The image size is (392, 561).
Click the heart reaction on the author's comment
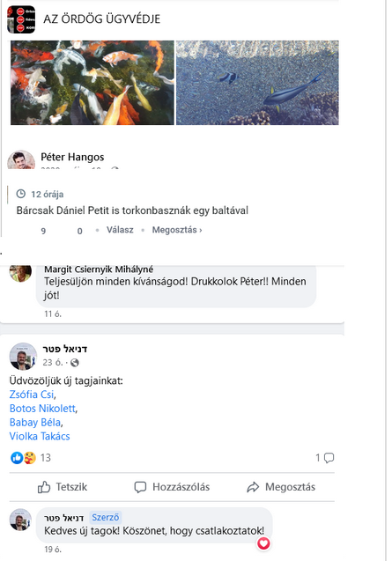(x=264, y=543)
